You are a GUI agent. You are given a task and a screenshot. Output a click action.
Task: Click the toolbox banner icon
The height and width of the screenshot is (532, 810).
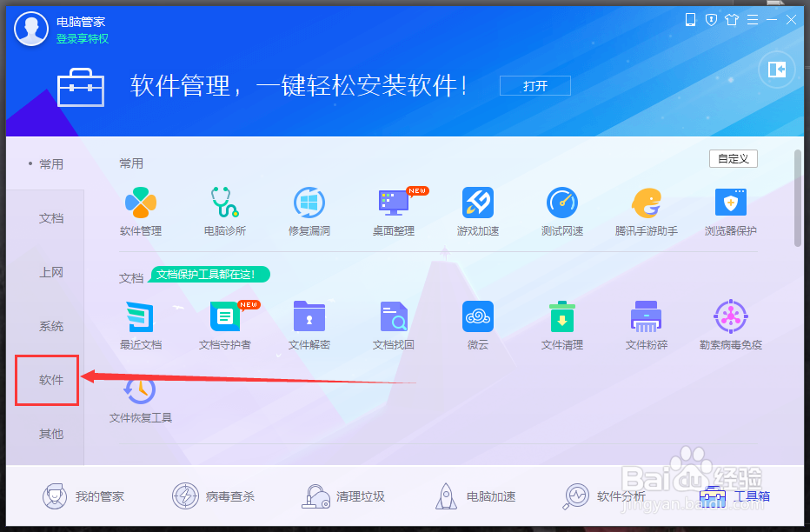coord(81,87)
